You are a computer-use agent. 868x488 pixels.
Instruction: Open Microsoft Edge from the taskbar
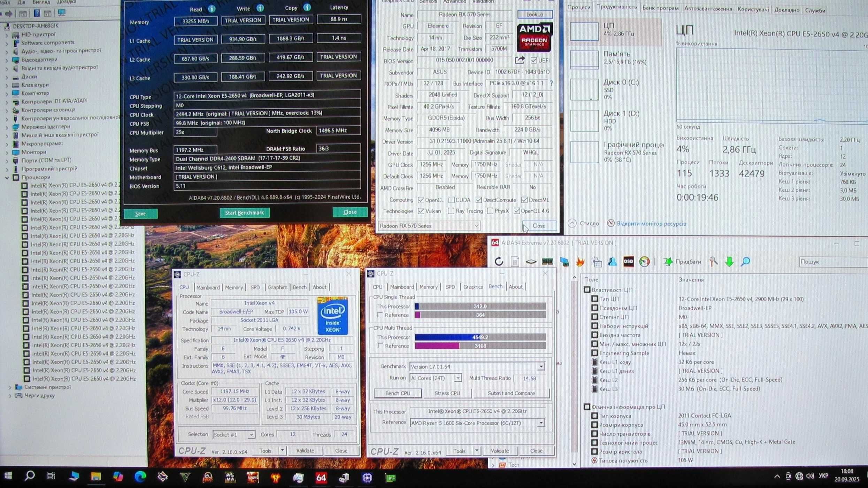(x=140, y=477)
